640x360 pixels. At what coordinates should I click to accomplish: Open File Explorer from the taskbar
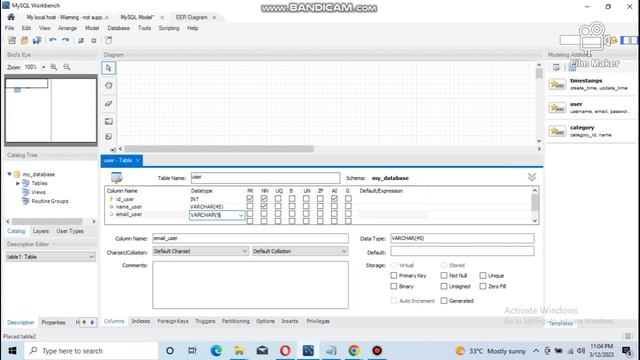coord(239,351)
